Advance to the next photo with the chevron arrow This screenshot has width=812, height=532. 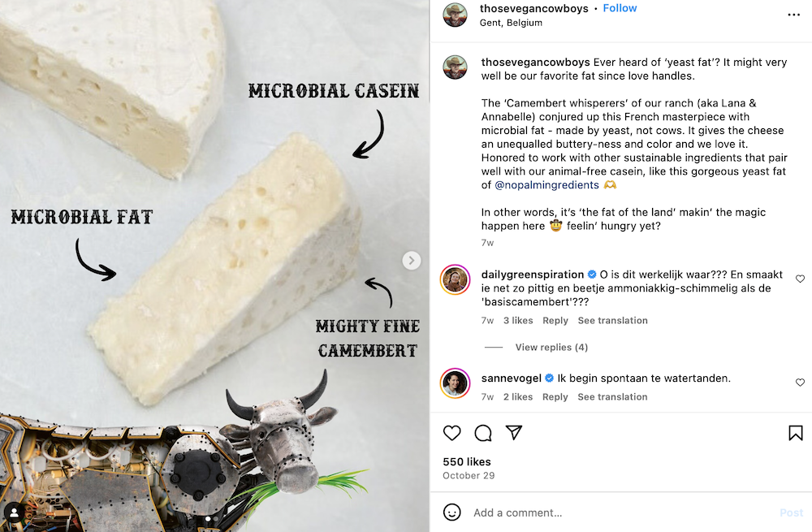pos(412,260)
